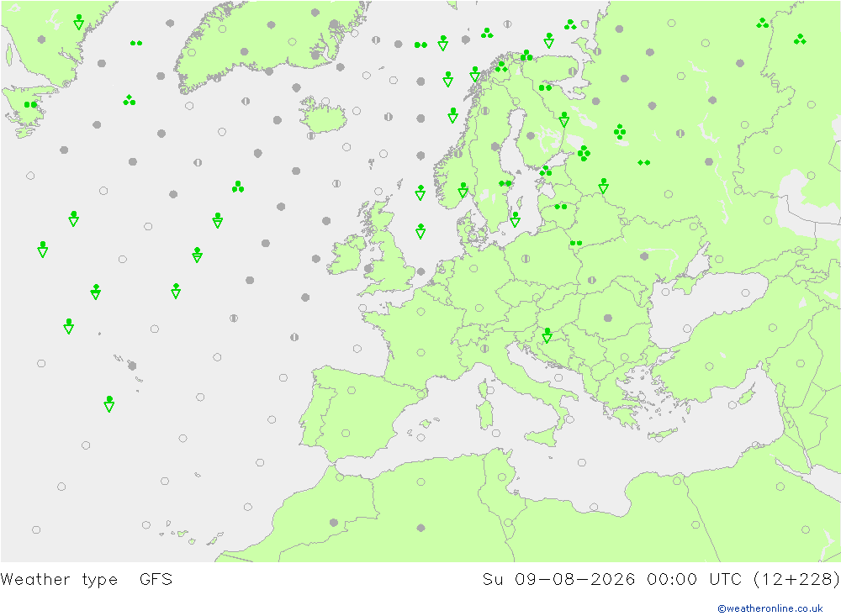841x616 pixels.
Task: Click the shower symbol over Baffin Island
Action: click(79, 22)
